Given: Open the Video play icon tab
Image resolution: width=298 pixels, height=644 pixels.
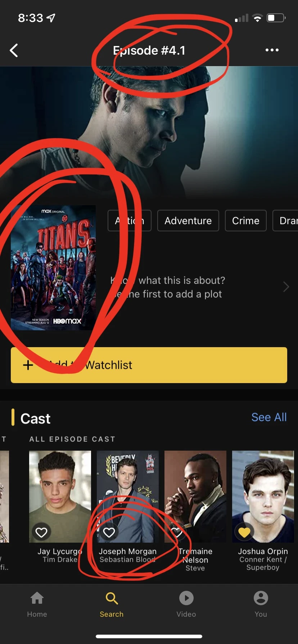Looking at the screenshot, I should (186, 598).
